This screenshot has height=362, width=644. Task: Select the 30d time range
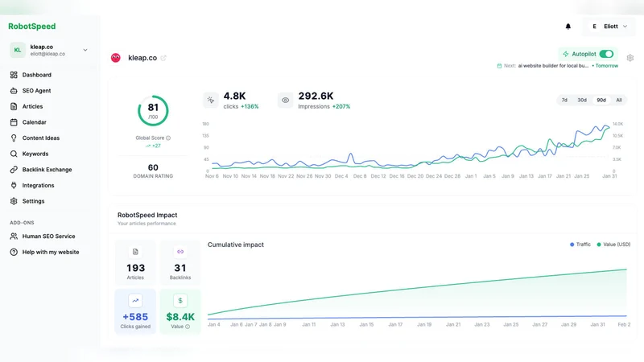(x=582, y=100)
